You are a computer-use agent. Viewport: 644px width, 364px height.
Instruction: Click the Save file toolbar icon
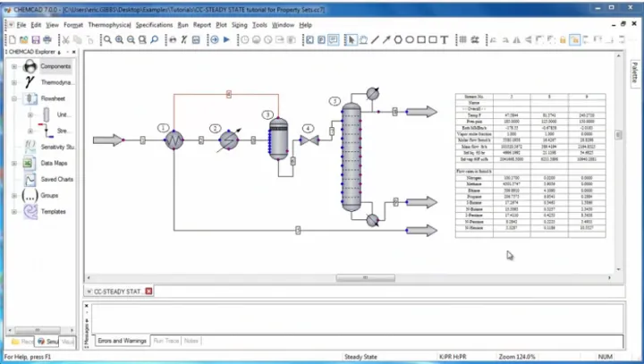(36, 39)
